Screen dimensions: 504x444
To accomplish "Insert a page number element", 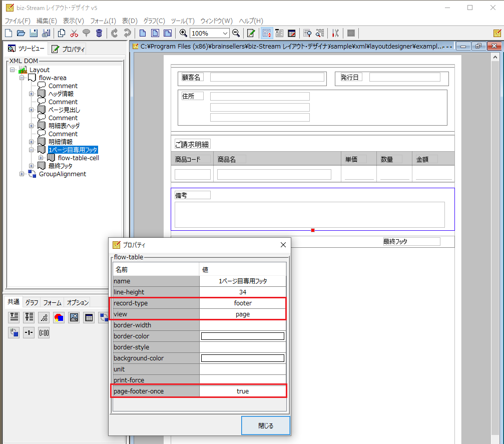I will coord(29,332).
